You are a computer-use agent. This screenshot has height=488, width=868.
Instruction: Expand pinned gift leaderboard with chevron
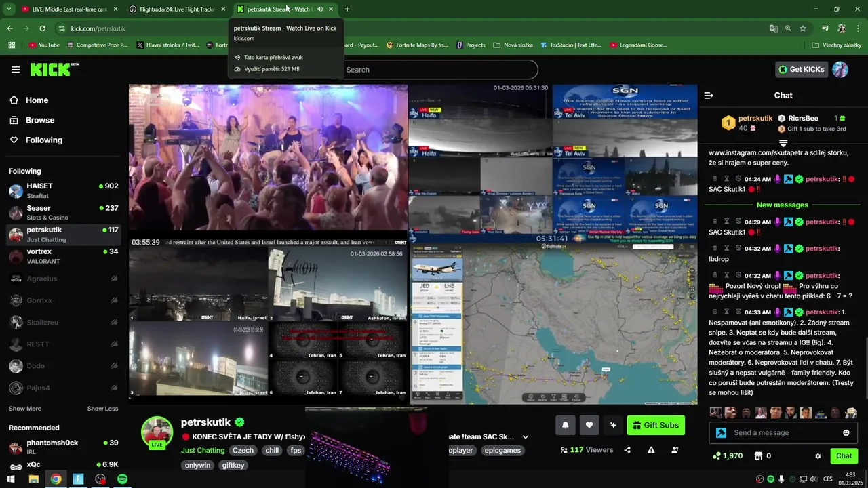click(x=783, y=143)
